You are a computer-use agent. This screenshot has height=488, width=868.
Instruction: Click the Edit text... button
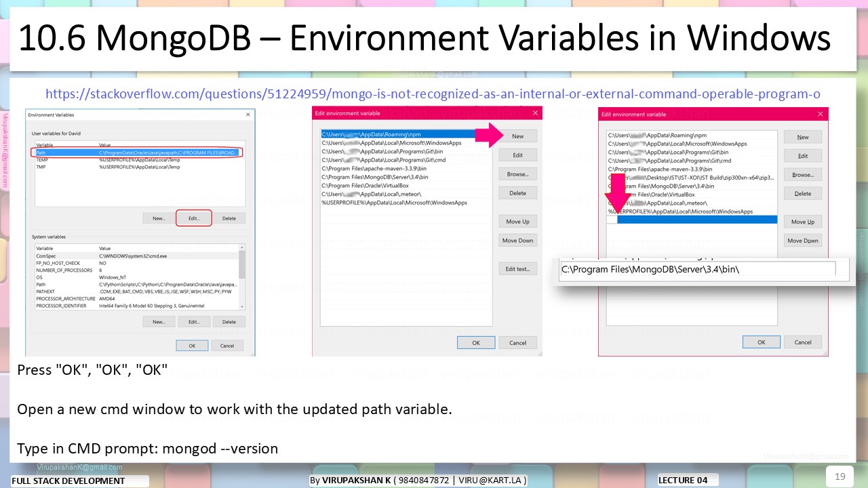(x=517, y=269)
